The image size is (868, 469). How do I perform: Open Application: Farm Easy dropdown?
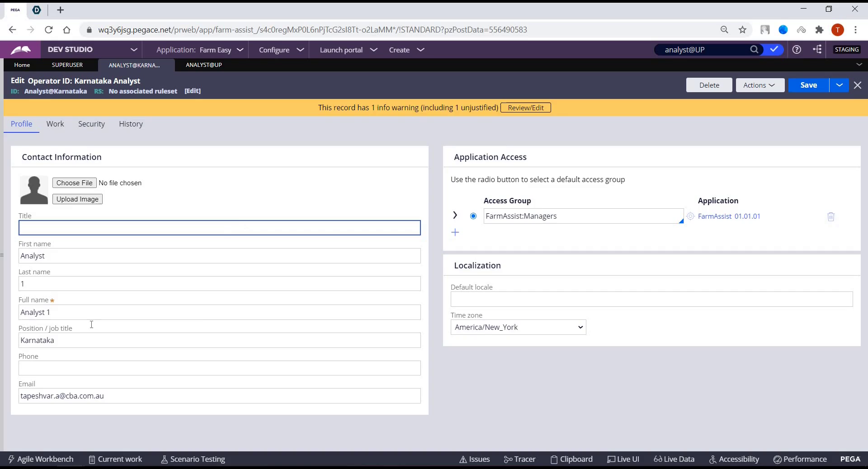[200, 50]
